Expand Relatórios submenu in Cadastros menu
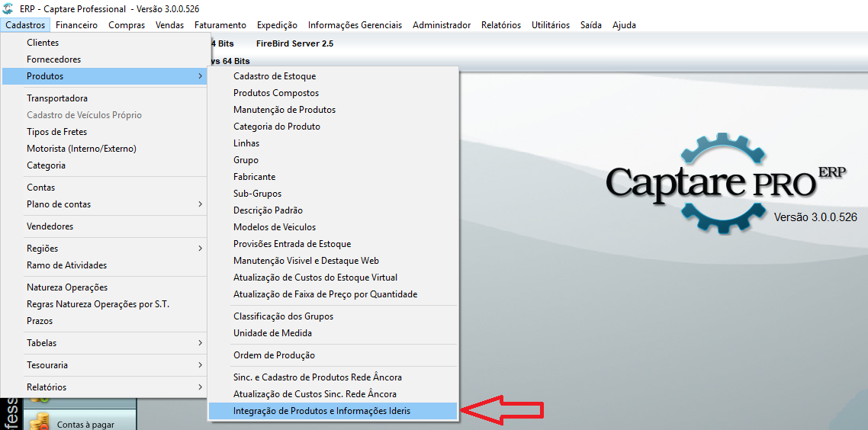 [104, 387]
